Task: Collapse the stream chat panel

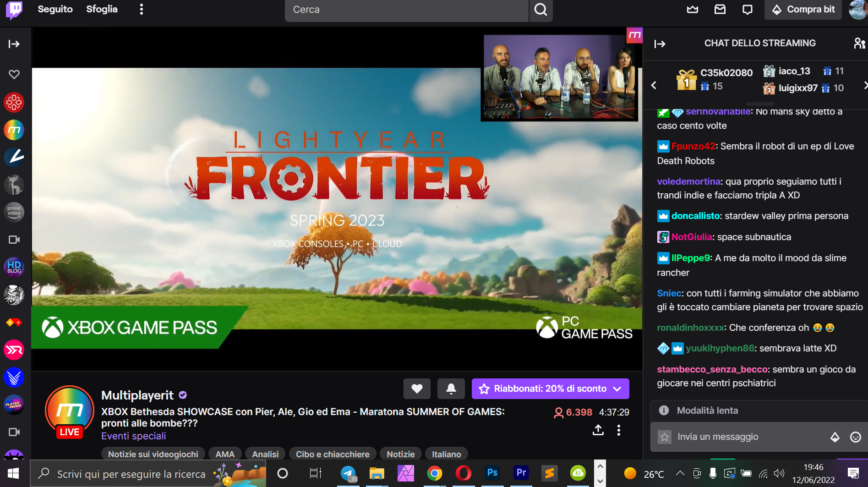Action: (660, 44)
